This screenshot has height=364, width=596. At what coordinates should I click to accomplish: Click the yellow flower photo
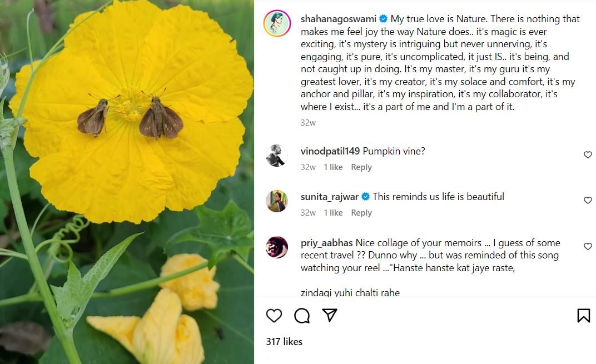coord(127,182)
